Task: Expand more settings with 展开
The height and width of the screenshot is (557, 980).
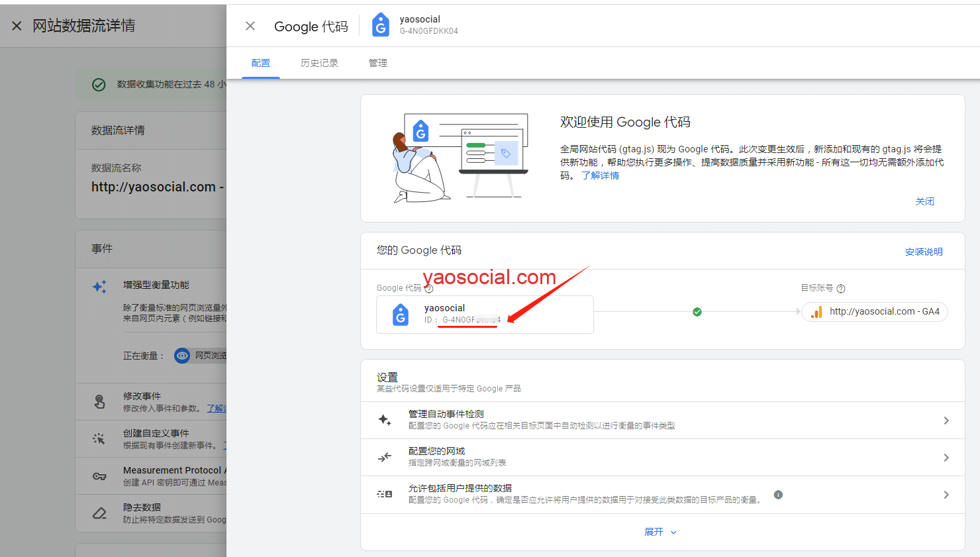Action: coord(660,532)
